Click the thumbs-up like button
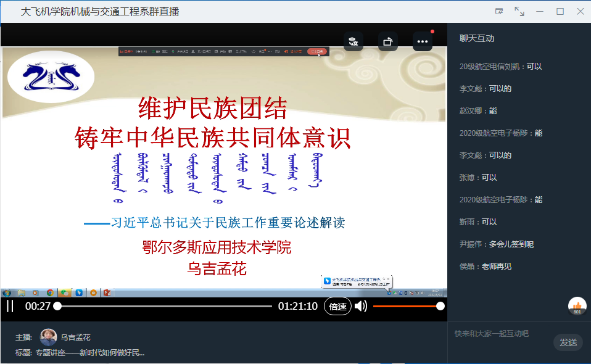This screenshot has height=364, width=591. 577,305
